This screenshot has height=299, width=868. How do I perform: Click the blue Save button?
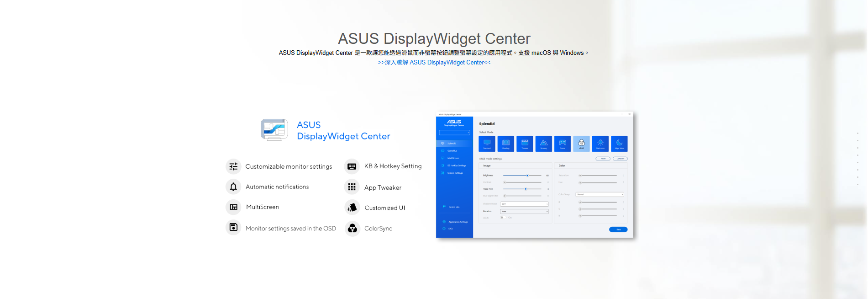click(618, 230)
